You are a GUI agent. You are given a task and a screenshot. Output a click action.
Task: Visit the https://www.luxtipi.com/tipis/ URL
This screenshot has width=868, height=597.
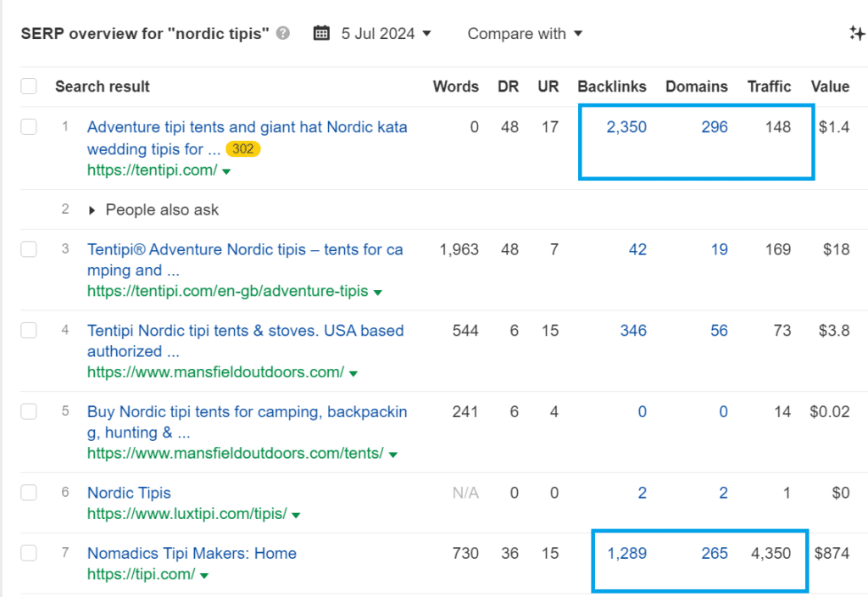pos(187,513)
